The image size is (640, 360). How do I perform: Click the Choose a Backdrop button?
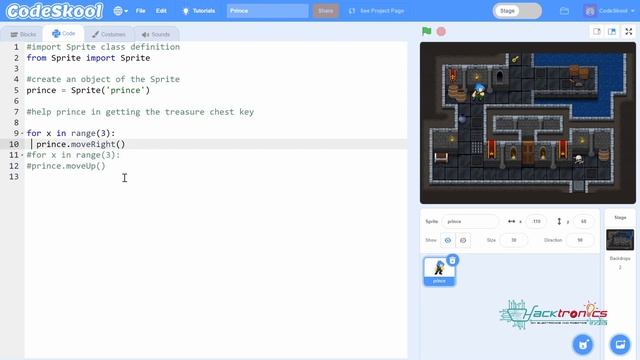(620, 344)
